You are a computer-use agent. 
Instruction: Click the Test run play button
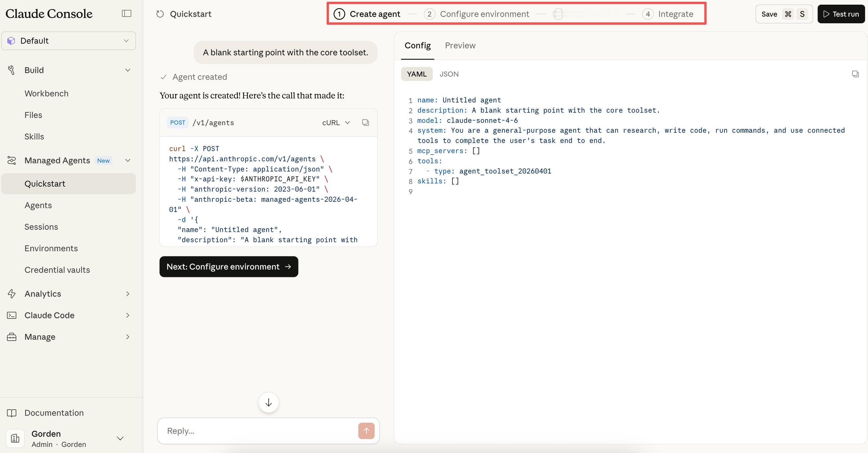point(841,14)
